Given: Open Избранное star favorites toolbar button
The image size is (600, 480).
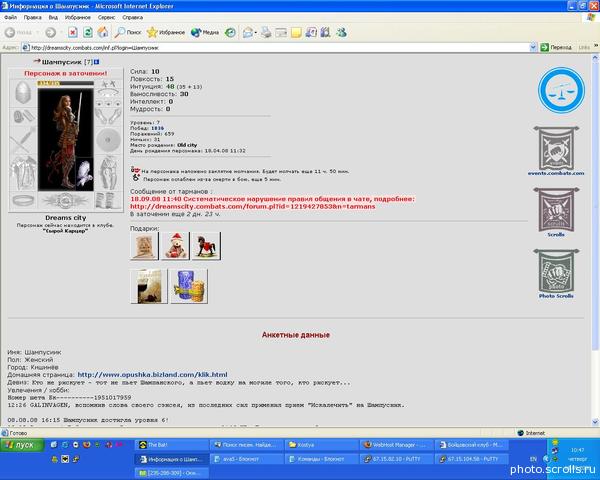Looking at the screenshot, I should pyautogui.click(x=166, y=33).
